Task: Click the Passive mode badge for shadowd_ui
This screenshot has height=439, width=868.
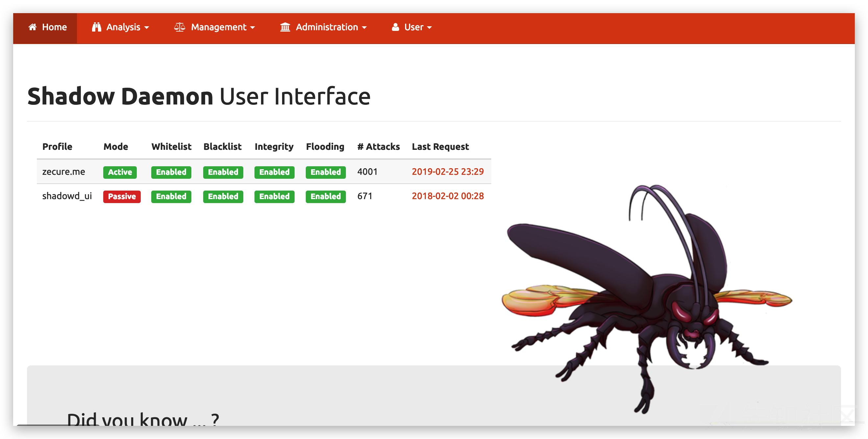Action: 122,196
